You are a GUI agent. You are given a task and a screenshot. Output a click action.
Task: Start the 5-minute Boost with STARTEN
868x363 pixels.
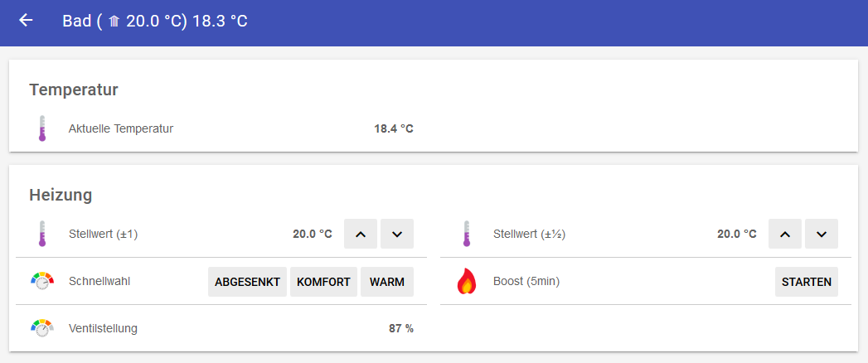806,282
